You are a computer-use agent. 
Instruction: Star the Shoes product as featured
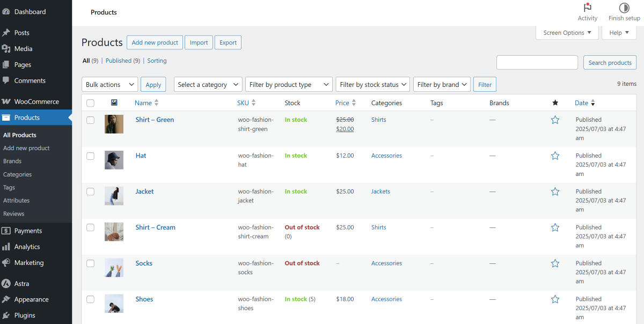555,299
